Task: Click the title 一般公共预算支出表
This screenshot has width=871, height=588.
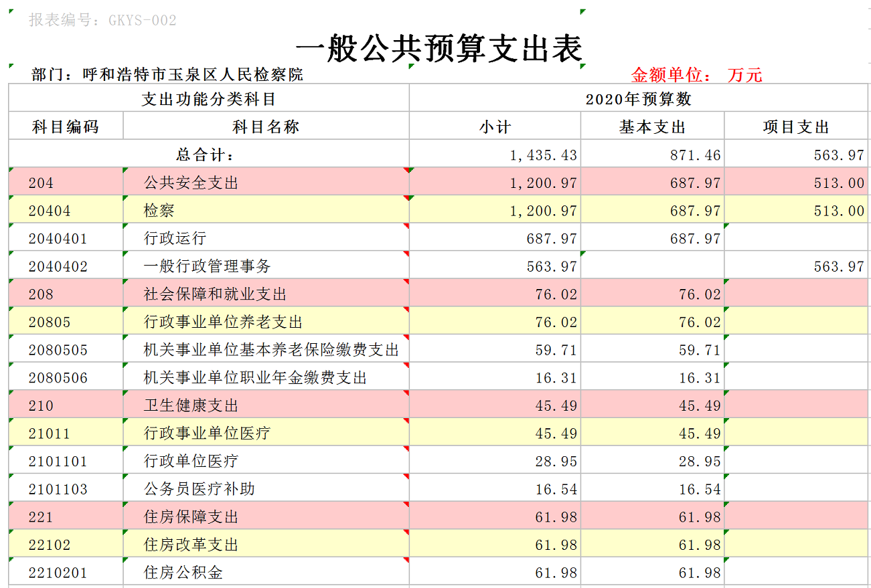Action: (x=439, y=49)
